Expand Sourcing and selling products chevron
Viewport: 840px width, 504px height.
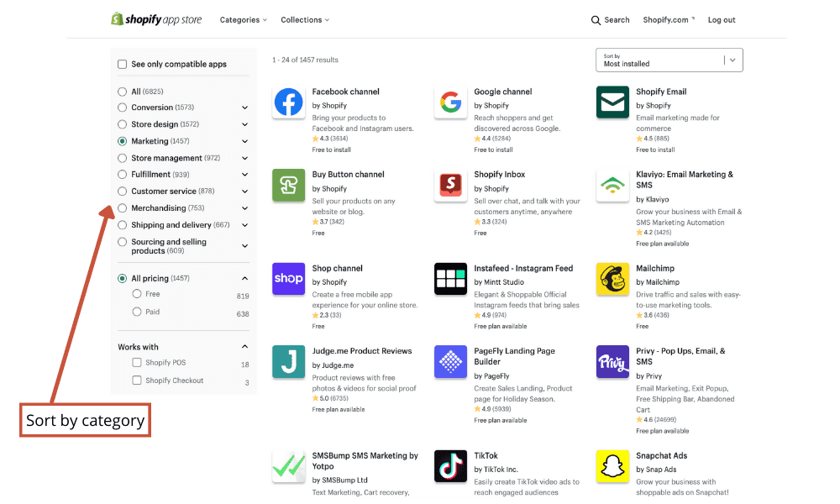click(x=244, y=246)
